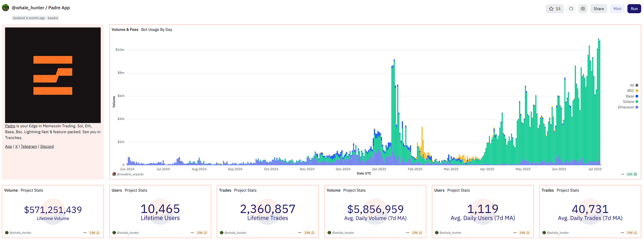Star the Padre App dashboard
This screenshot has width=644, height=241.
coord(554,9)
